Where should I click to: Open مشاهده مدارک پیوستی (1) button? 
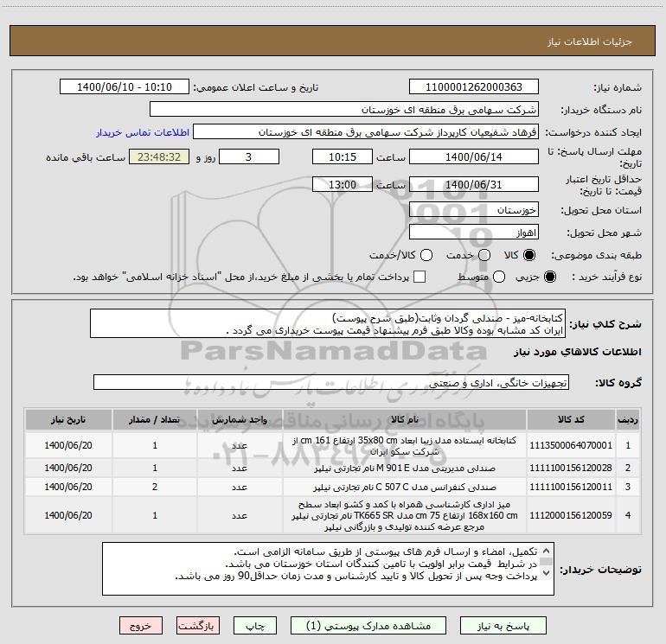(368, 626)
